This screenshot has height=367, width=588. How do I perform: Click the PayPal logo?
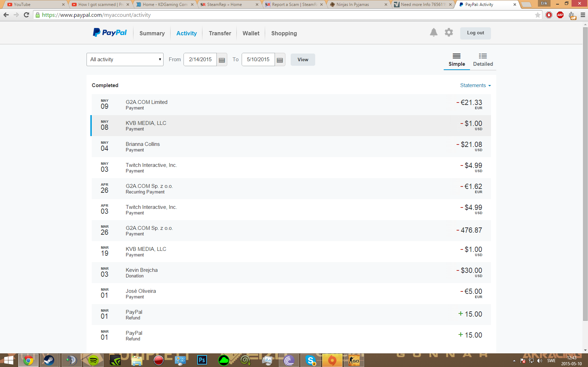point(110,33)
